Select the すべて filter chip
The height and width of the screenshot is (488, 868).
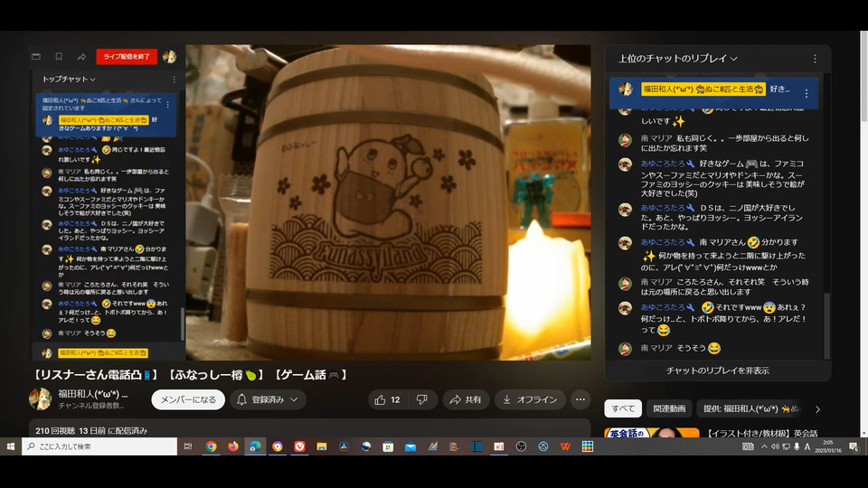pos(623,408)
